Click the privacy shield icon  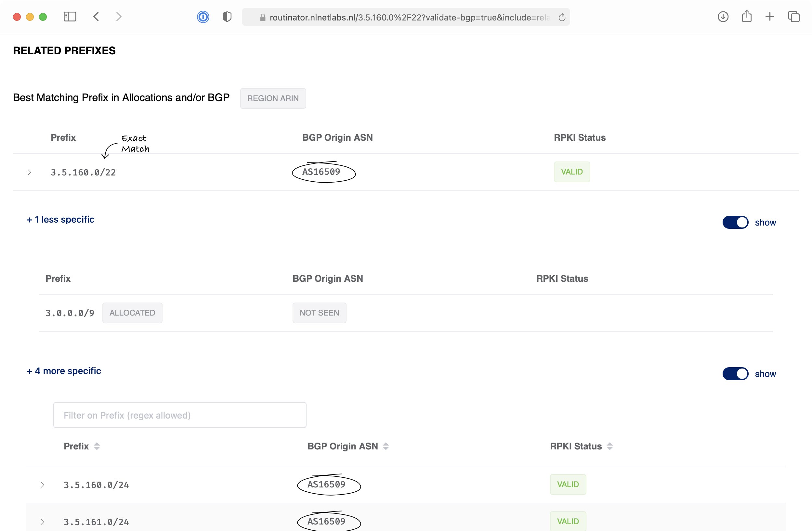click(x=227, y=17)
